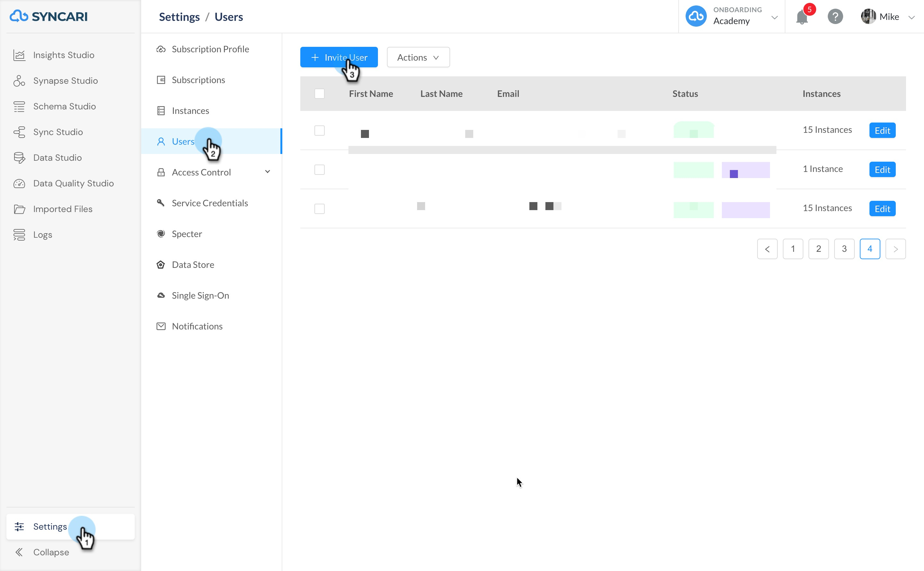Image resolution: width=924 pixels, height=571 pixels.
Task: Click the Instances server icon
Action: [161, 111]
